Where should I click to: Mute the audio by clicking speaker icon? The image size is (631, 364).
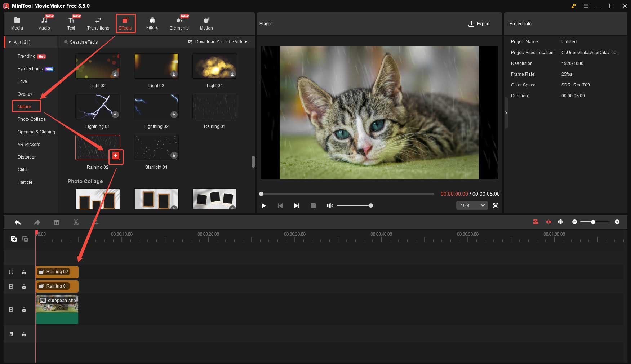tap(329, 205)
